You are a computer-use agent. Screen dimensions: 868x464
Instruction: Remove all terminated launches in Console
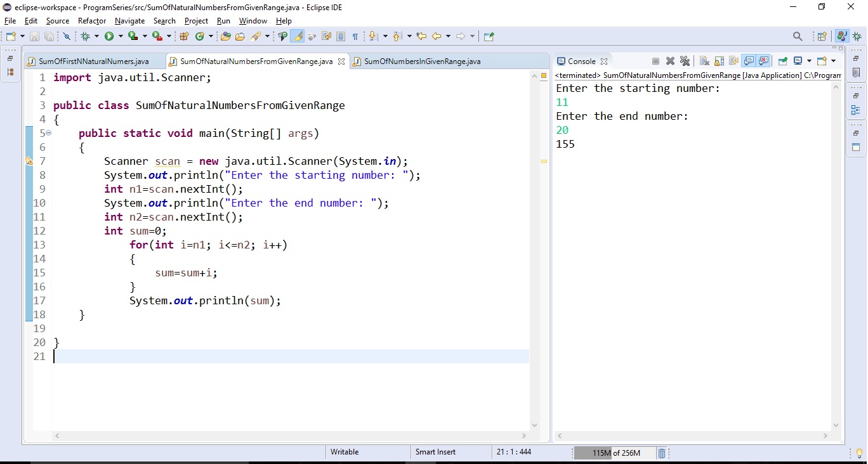[685, 61]
